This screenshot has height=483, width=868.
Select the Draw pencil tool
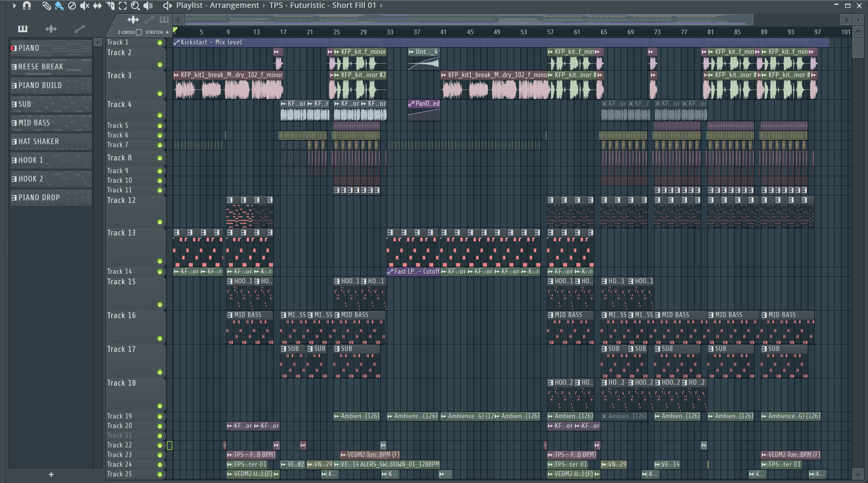point(46,6)
